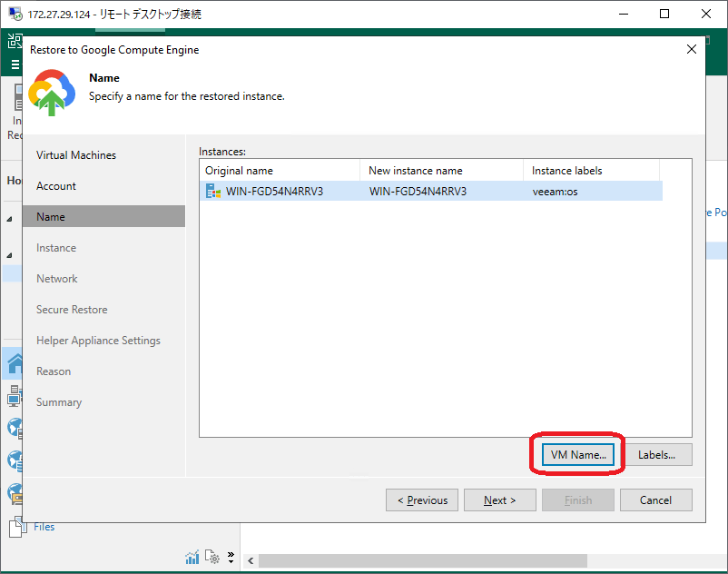Open the Veeam hamburger main menu
The image size is (728, 574).
(x=15, y=64)
